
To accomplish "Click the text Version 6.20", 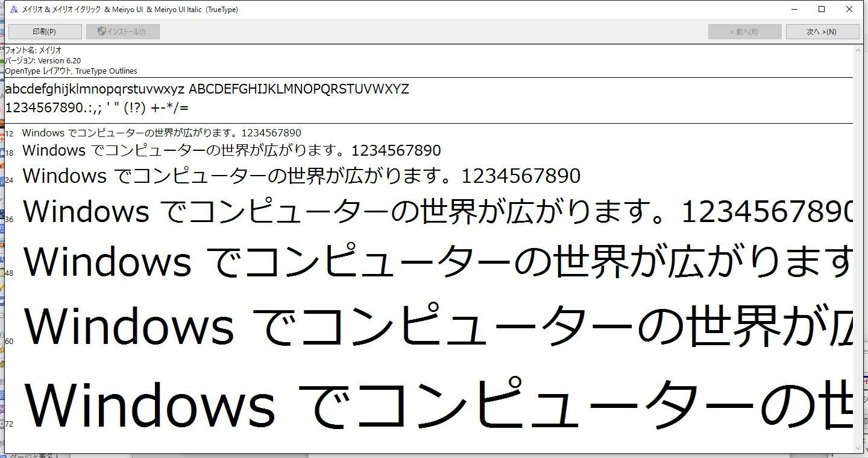I will pos(59,60).
